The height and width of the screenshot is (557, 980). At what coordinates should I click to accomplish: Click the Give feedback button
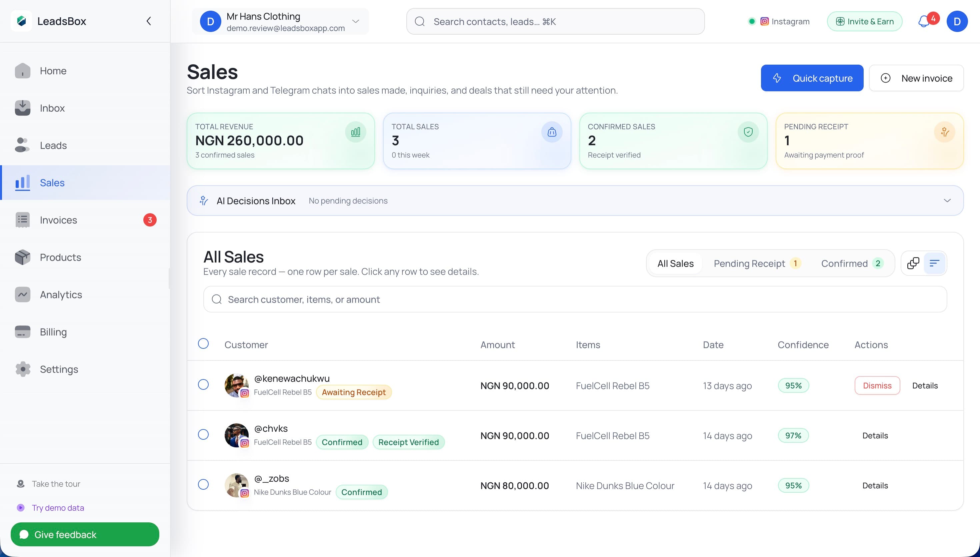click(x=85, y=534)
